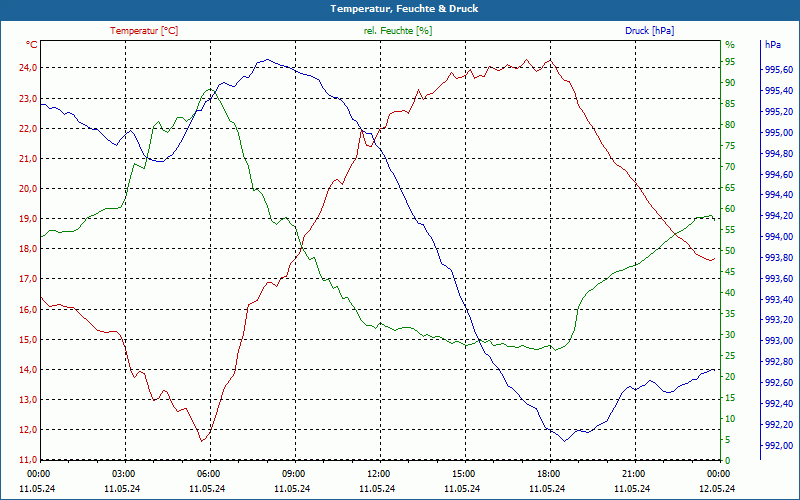Click the '993,20' pressure axis value
Screen dimensions: 800x500
[x=779, y=320]
